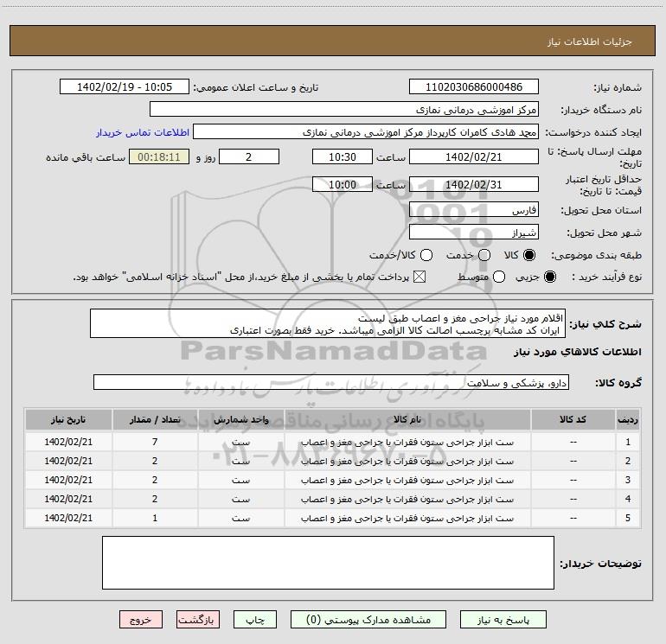Image resolution: width=666 pixels, height=644 pixels.
Task: Click the buyer name field مرکز اموزشی درمانی نمازی
Action: pyautogui.click(x=344, y=109)
